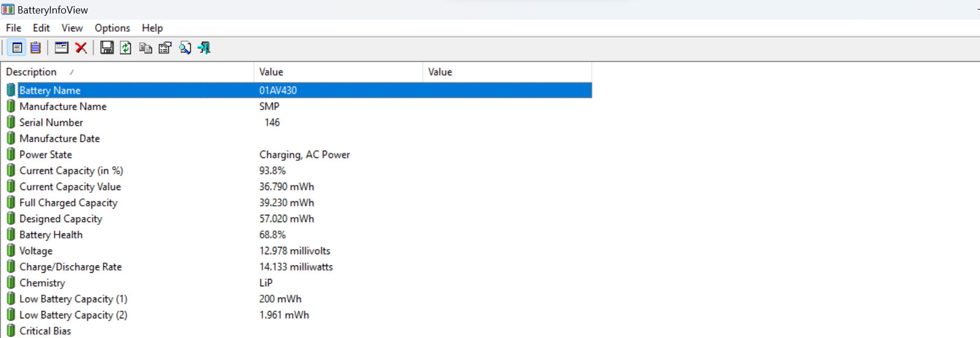The image size is (980, 338).
Task: Select the Critical Bias row label
Action: (x=45, y=331)
